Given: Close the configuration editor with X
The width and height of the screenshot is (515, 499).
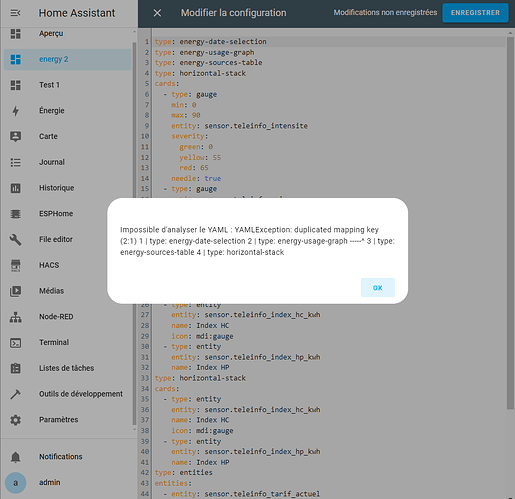Looking at the screenshot, I should [x=157, y=13].
